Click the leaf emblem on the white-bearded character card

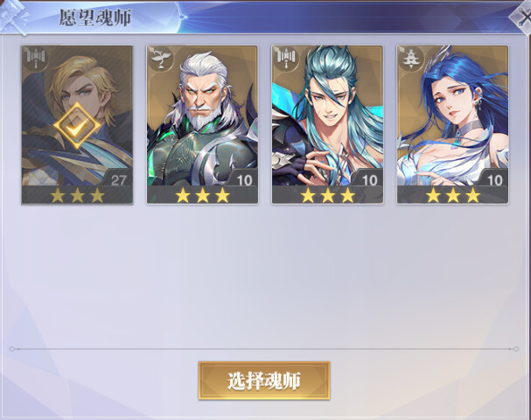pyautogui.click(x=160, y=59)
